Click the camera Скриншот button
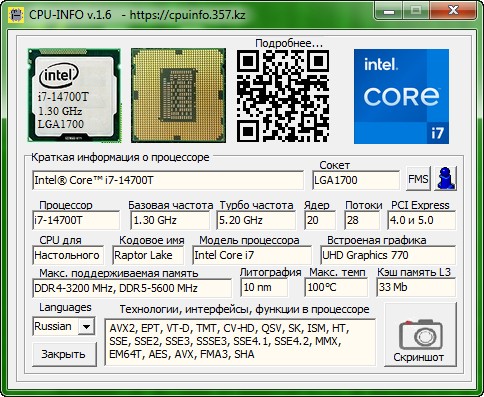 (x=420, y=335)
